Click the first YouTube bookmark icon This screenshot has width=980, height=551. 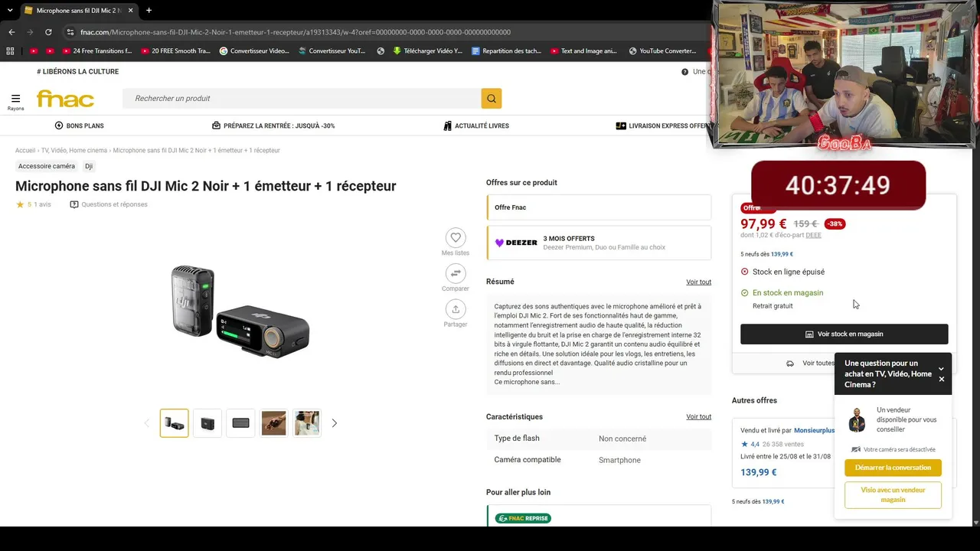[34, 51]
